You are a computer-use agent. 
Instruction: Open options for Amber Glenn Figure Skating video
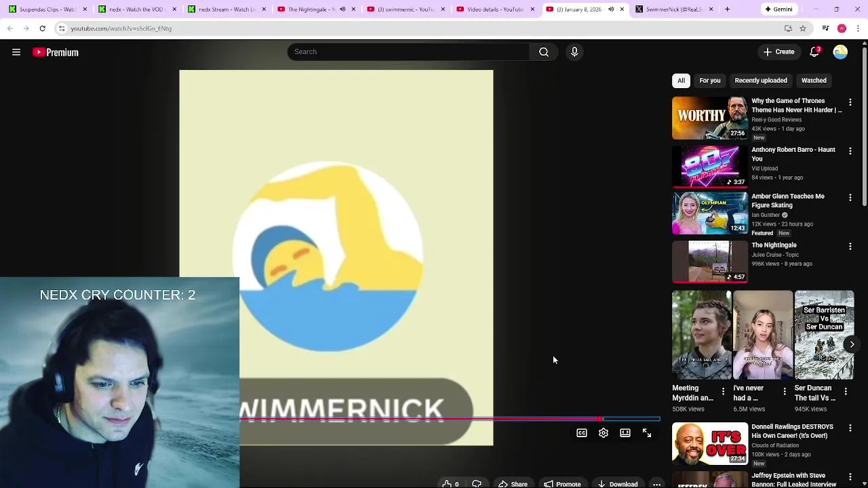(x=850, y=198)
